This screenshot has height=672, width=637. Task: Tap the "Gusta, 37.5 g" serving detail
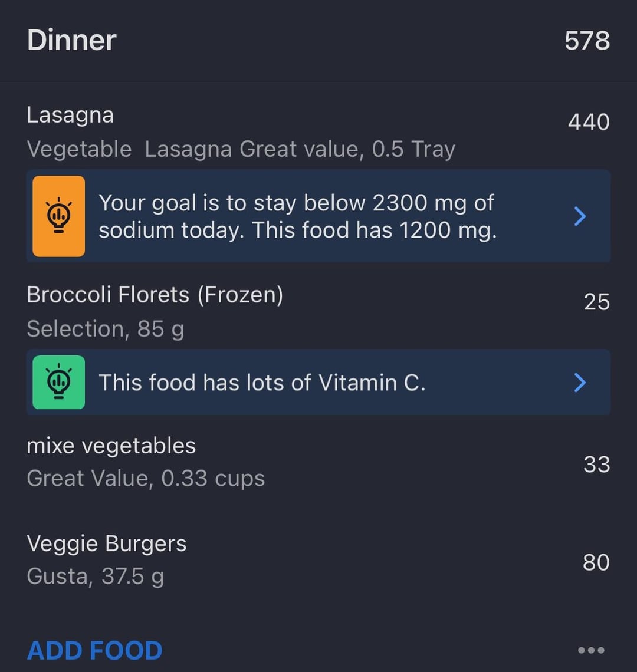(96, 576)
